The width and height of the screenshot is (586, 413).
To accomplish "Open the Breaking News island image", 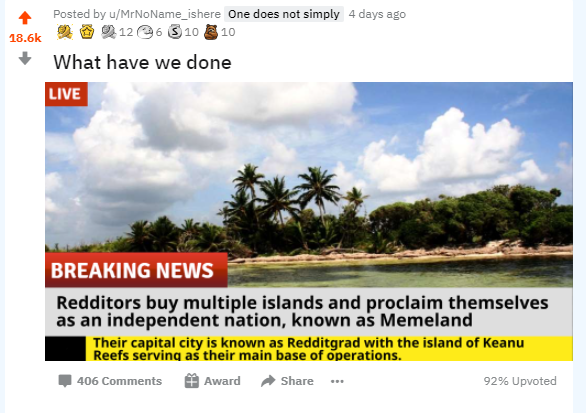I will point(309,222).
